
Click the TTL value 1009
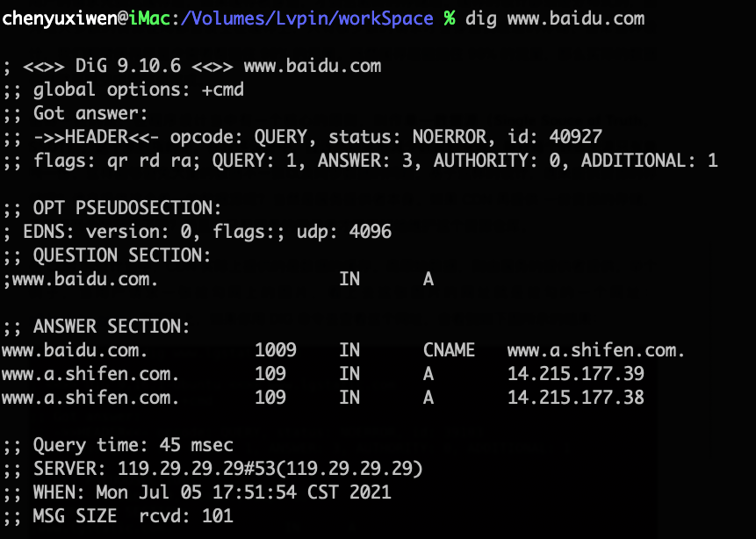276,350
